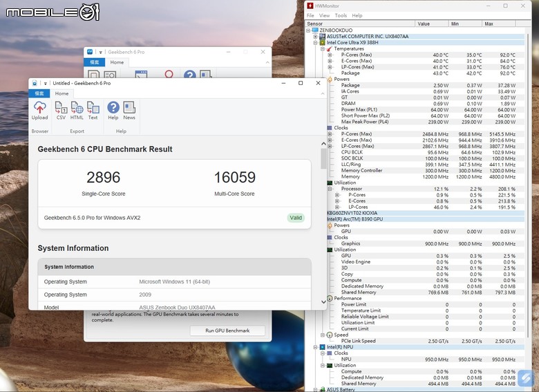The width and height of the screenshot is (539, 392).
Task: Click the Upload icon in Geekbench ribbon
Action: [39, 108]
